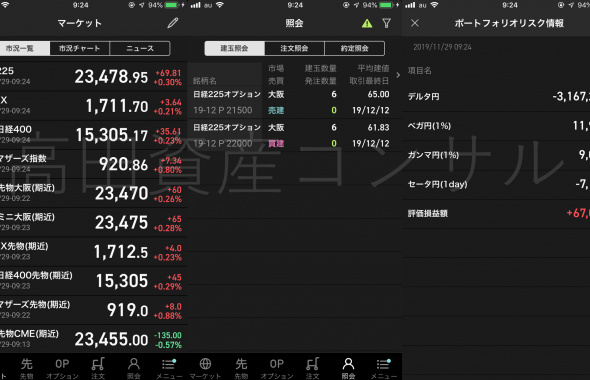Open the マーケット globe icon in bottom bar
The width and height of the screenshot is (590, 380).
click(205, 368)
